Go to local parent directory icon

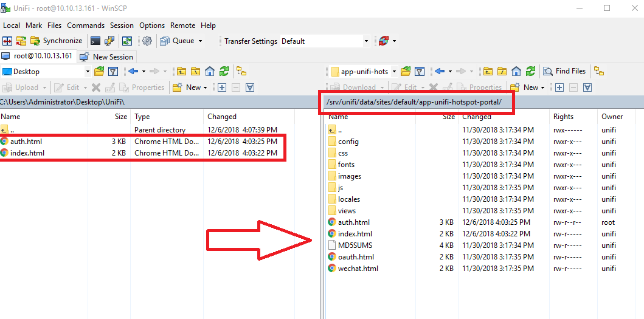tap(182, 72)
